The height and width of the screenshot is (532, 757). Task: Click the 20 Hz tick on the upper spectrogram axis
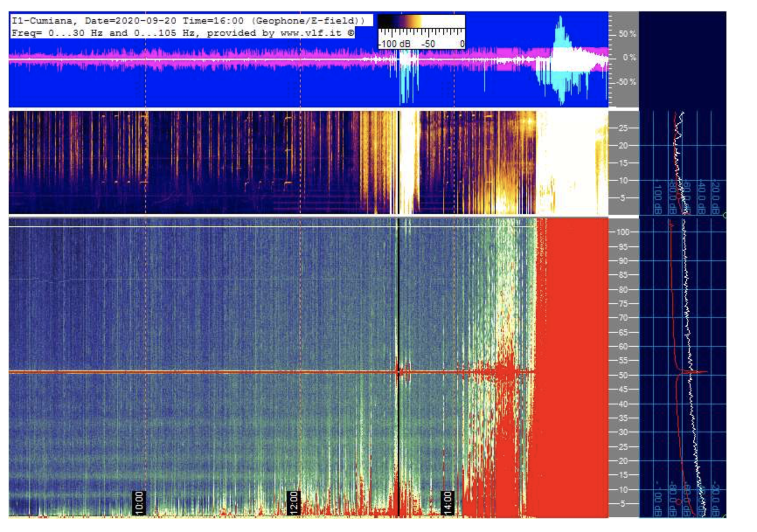coord(623,145)
